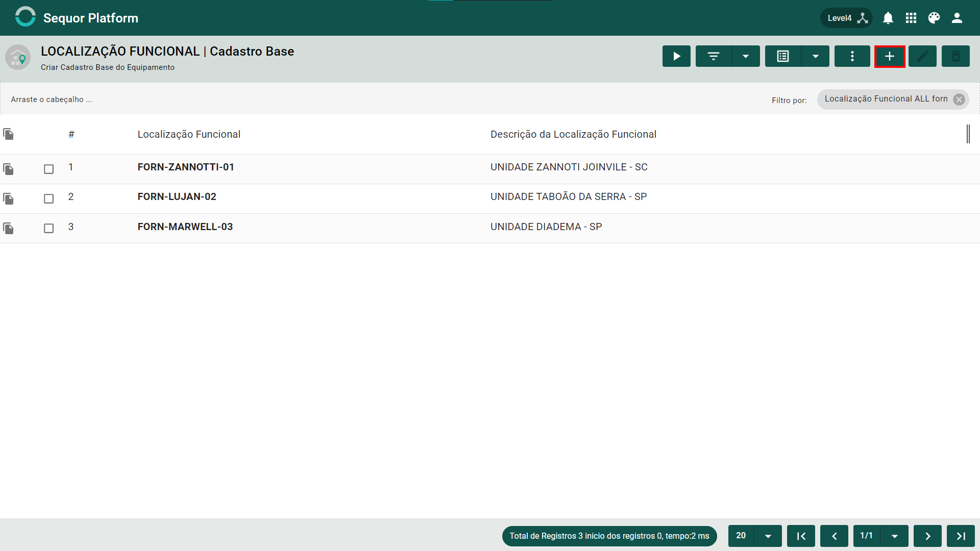This screenshot has height=551, width=980.
Task: Open the apps grid menu
Action: (x=911, y=18)
